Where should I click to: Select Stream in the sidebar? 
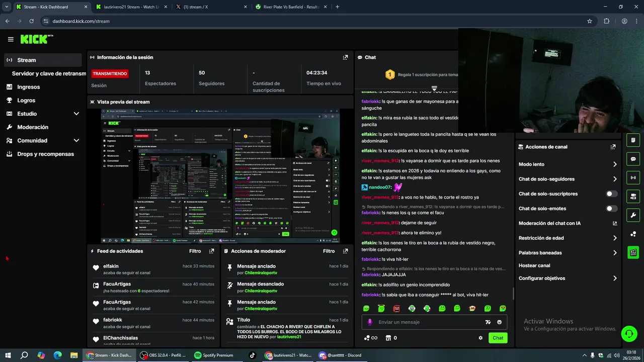point(43,60)
